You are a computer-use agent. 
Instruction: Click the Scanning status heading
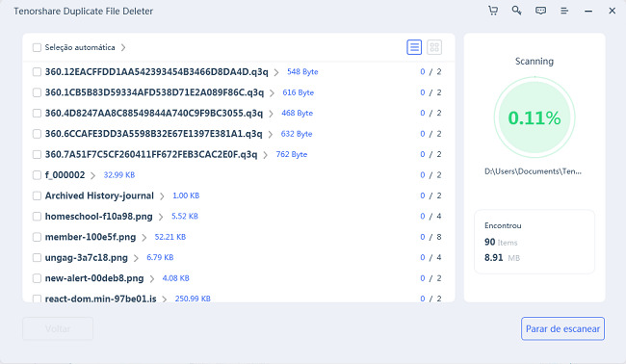[x=535, y=61]
